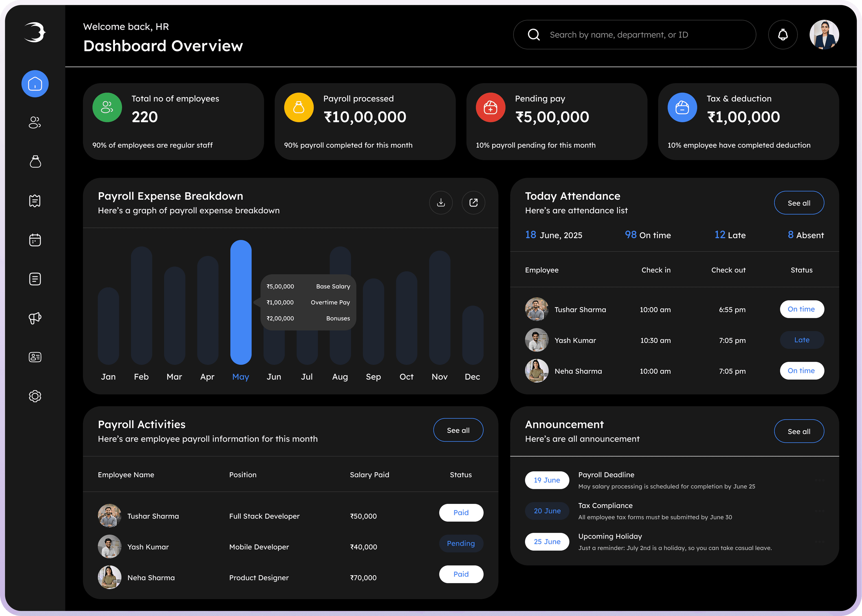Open the HR profile avatar
The image size is (862, 616).
(x=824, y=35)
